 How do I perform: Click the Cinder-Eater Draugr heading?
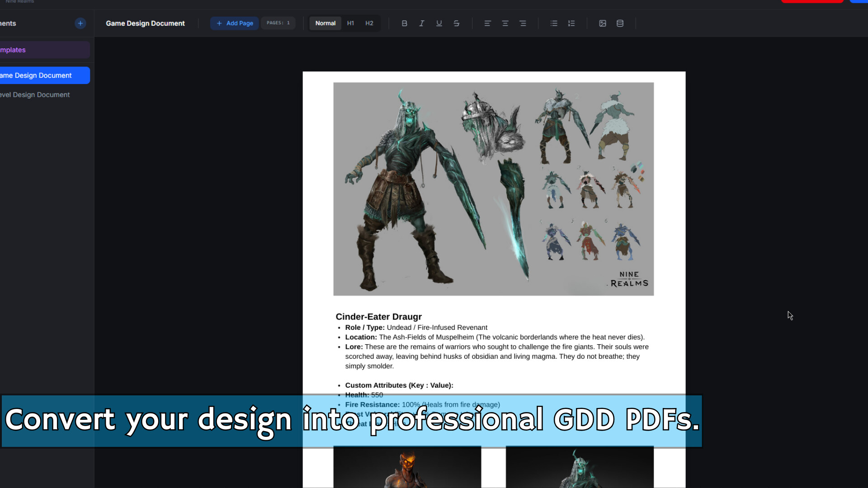point(378,317)
